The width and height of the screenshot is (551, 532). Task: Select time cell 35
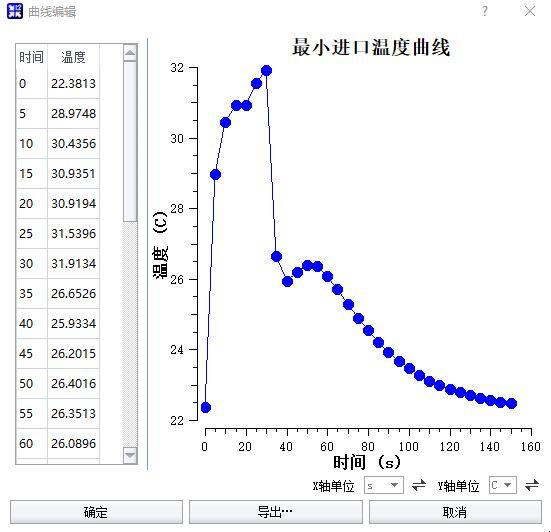(x=31, y=293)
